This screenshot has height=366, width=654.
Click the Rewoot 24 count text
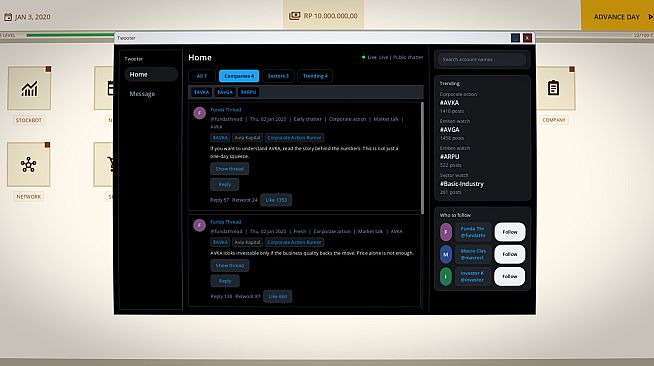(x=245, y=200)
